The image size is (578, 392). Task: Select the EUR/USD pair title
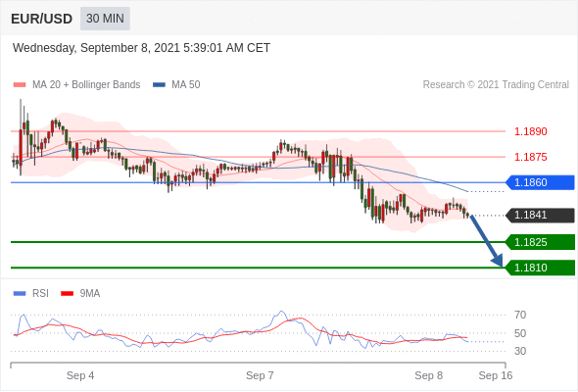[42, 19]
